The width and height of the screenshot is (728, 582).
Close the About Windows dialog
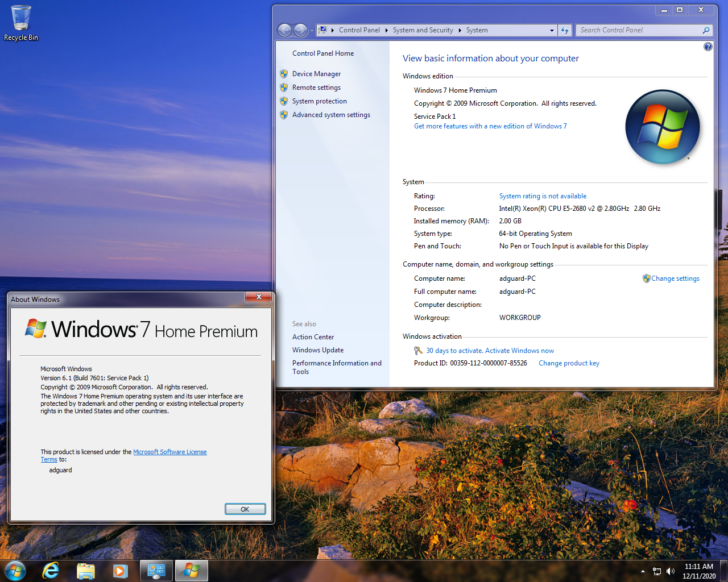click(x=259, y=297)
